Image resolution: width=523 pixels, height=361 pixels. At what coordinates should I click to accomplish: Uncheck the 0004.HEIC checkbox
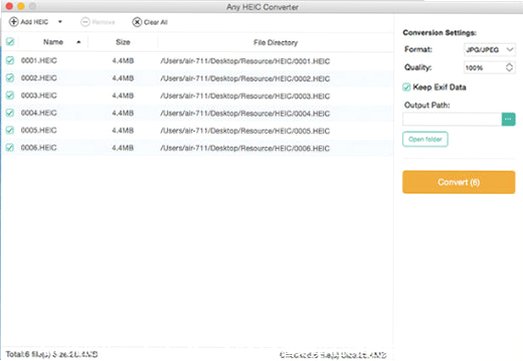pos(10,113)
